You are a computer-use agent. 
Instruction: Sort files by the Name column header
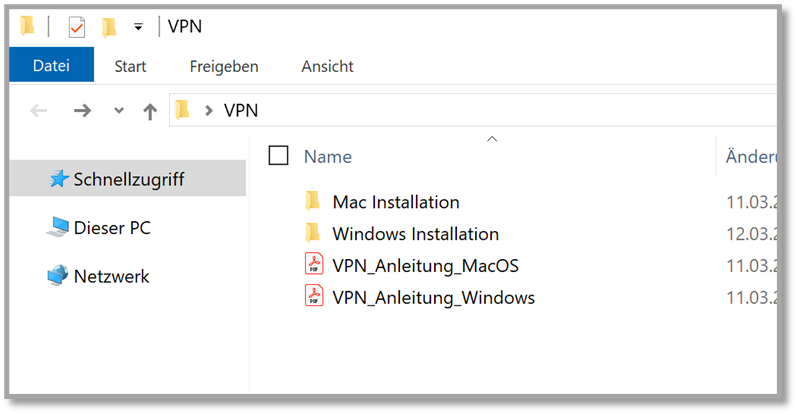tap(328, 156)
